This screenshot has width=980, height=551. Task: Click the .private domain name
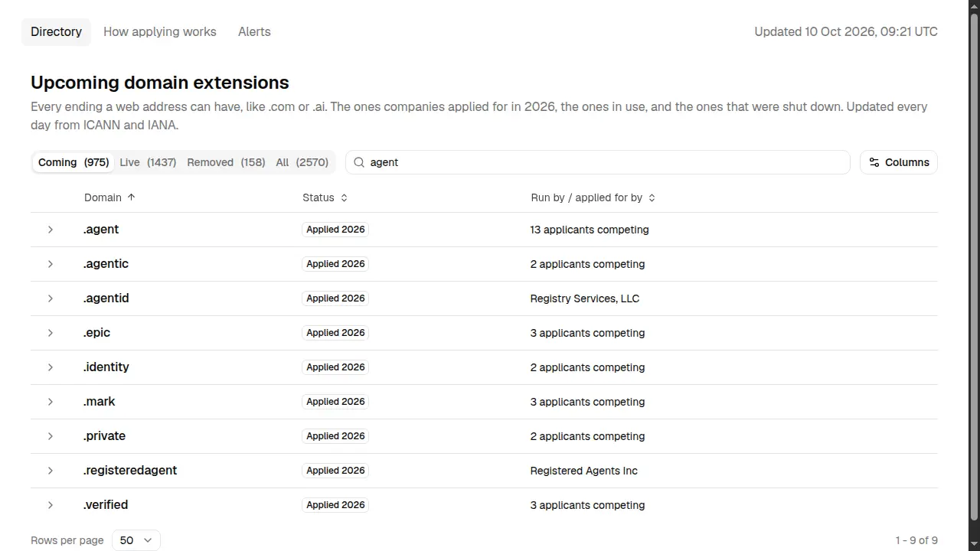[x=104, y=436]
